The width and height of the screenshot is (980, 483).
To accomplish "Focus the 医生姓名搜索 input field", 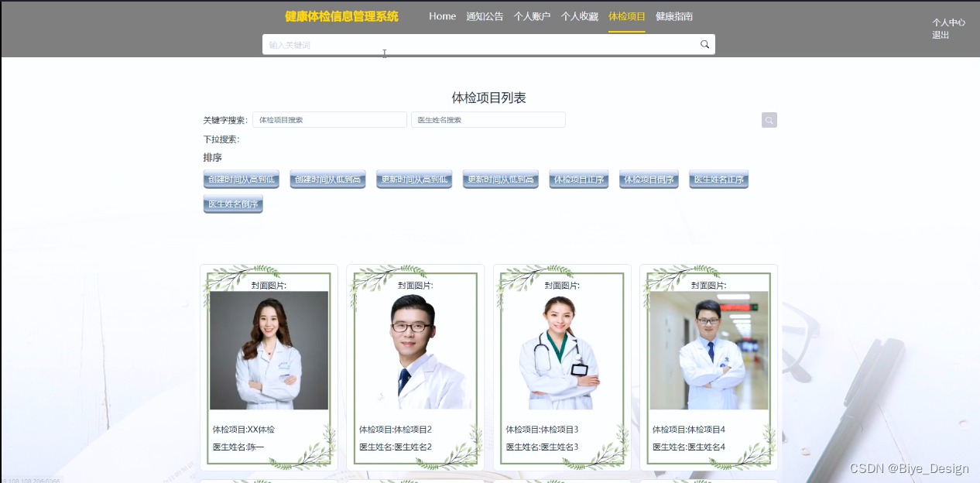I will [488, 120].
